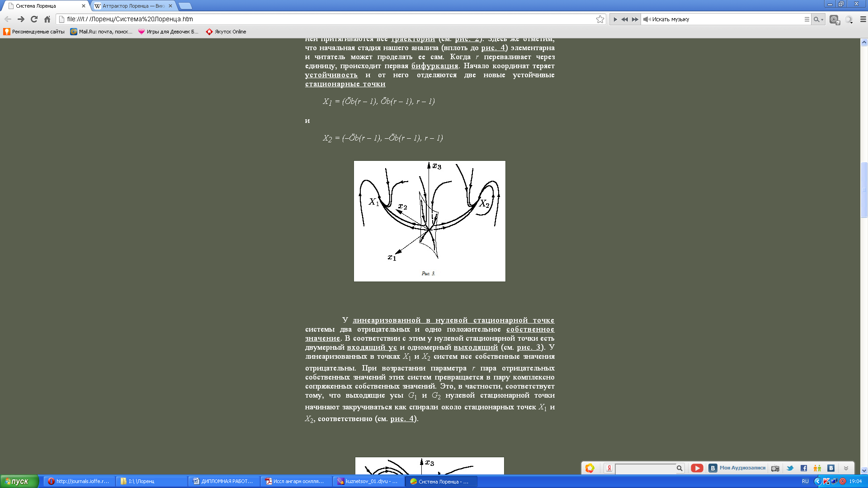Open the browser home page
This screenshot has height=488, width=868.
point(47,19)
